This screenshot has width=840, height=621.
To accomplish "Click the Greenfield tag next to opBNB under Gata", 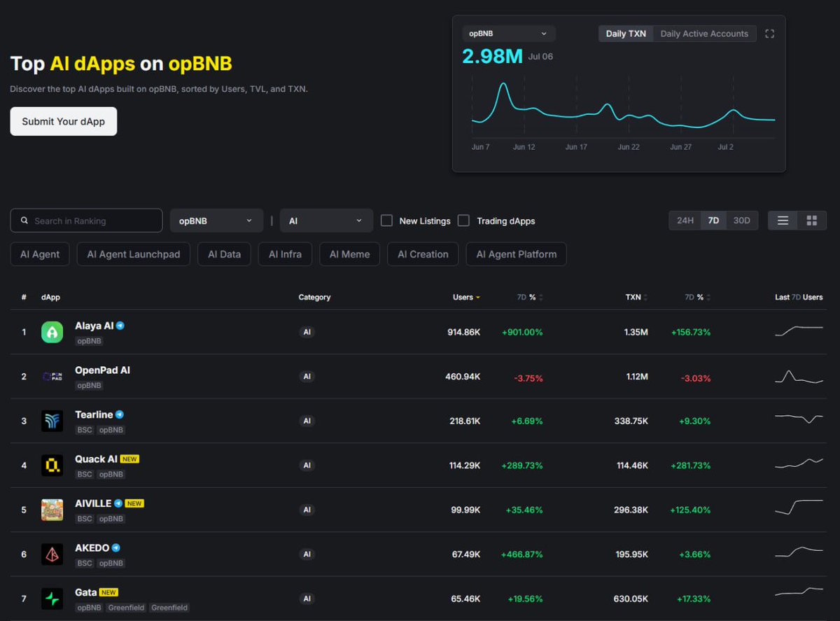I will 125,608.
